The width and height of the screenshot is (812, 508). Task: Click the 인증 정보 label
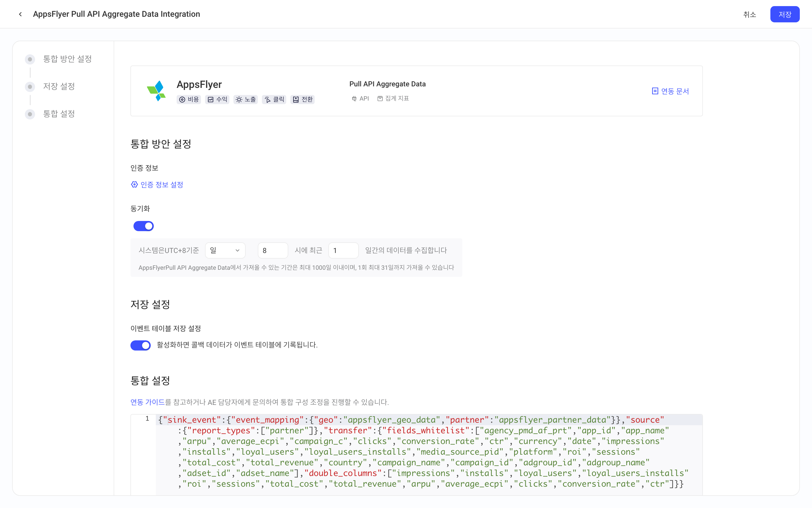point(144,168)
